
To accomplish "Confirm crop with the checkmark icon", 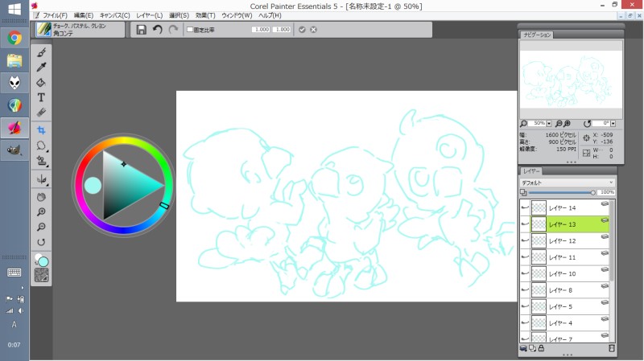I will (302, 30).
